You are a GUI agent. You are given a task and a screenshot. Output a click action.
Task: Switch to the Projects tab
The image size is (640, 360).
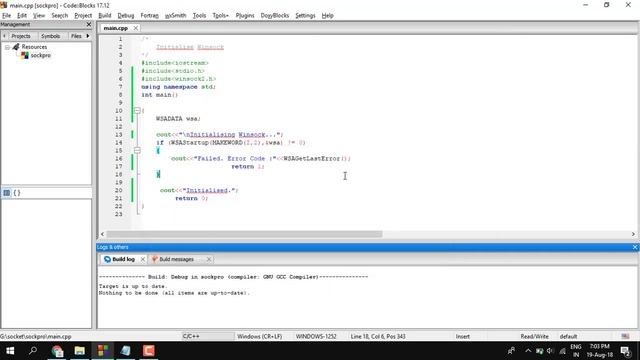pyautogui.click(x=20, y=36)
